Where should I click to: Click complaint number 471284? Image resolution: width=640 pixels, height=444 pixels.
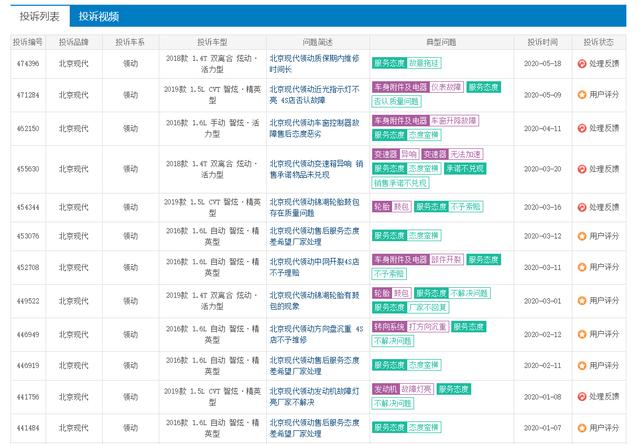coord(28,95)
